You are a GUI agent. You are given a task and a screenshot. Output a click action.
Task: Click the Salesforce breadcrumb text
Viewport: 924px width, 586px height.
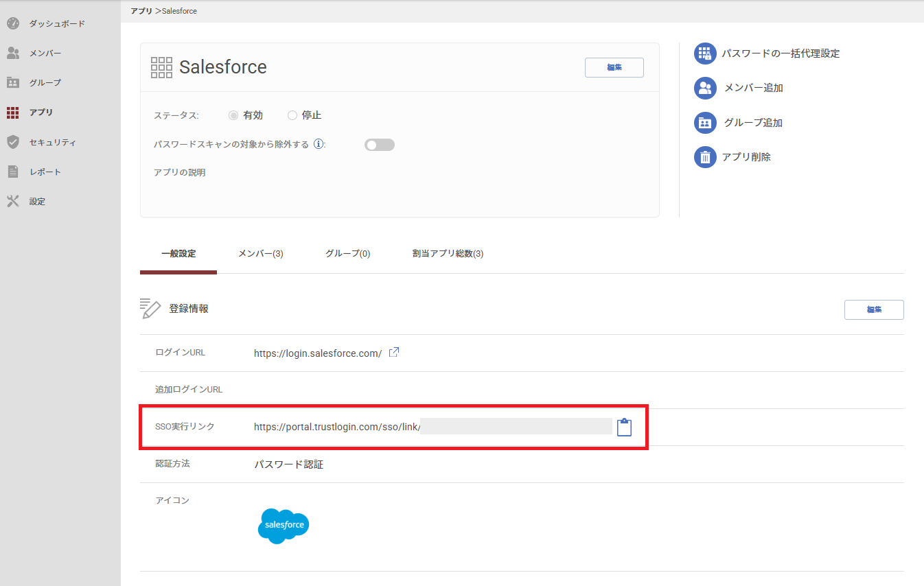coord(180,11)
